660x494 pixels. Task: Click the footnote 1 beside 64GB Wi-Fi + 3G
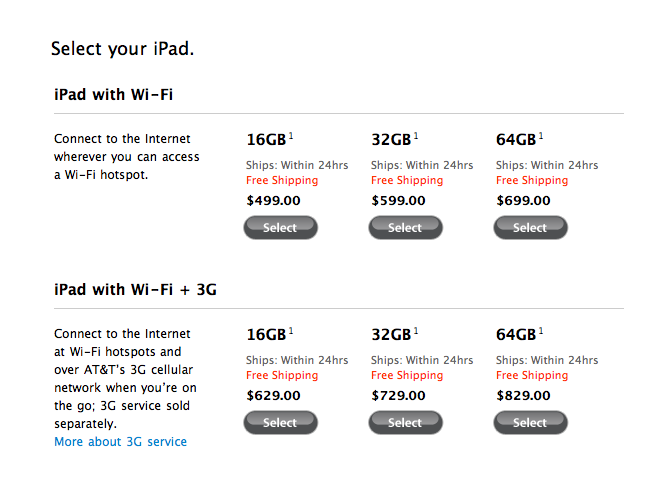[541, 331]
